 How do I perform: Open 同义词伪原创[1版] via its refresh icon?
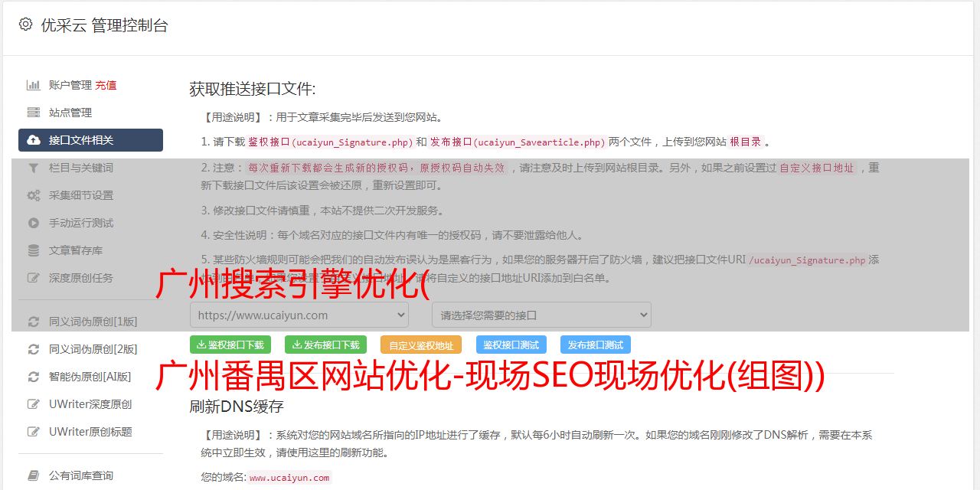coord(34,322)
